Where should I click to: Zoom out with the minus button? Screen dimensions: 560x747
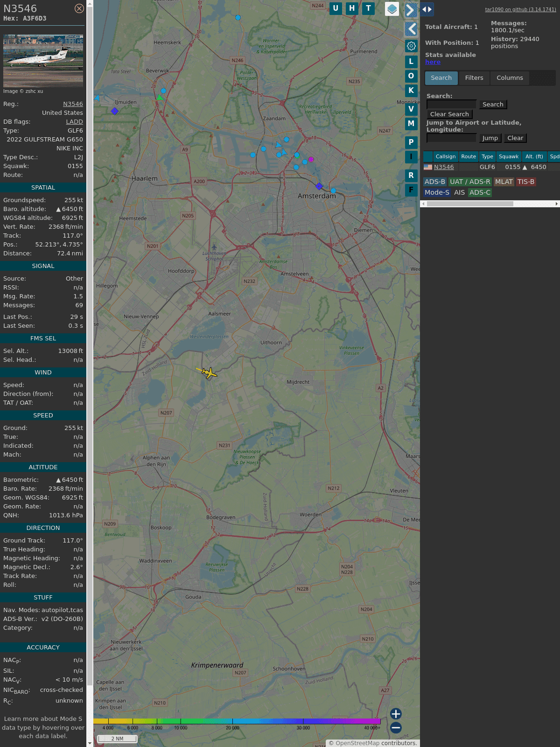click(396, 727)
